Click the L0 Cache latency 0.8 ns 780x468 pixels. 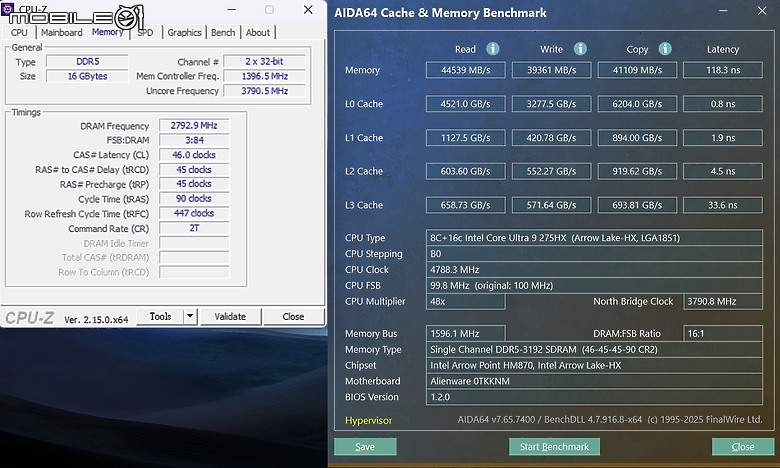[723, 104]
